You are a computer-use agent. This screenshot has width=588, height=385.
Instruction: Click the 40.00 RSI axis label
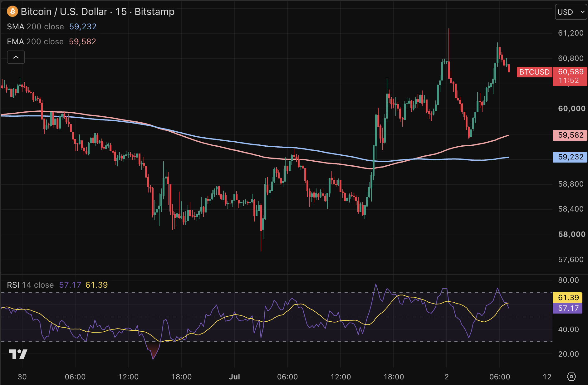point(568,329)
